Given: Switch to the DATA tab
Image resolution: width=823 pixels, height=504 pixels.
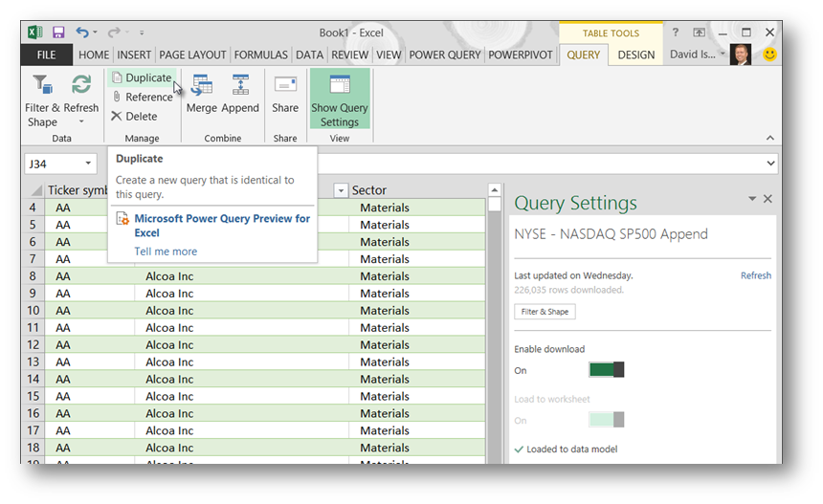Looking at the screenshot, I should 310,55.
